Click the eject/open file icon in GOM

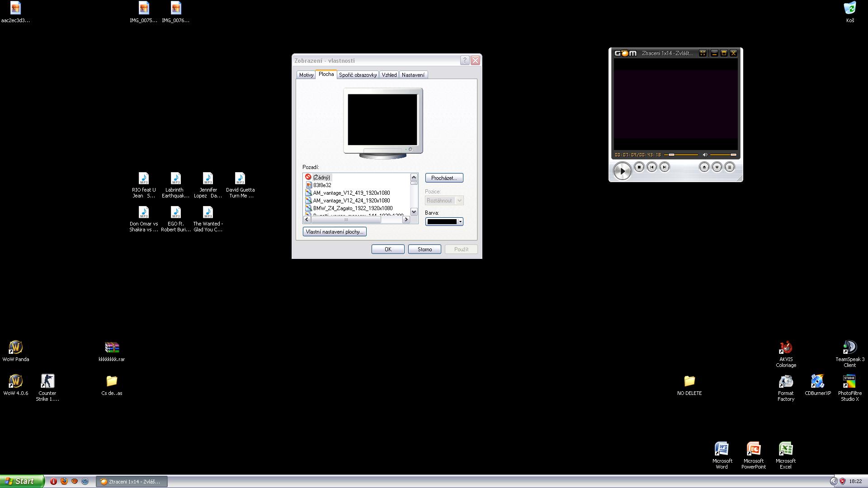coord(704,167)
